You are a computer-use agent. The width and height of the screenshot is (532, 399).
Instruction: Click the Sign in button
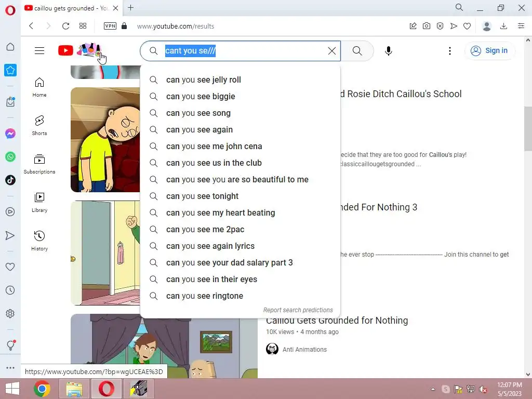pos(489,50)
